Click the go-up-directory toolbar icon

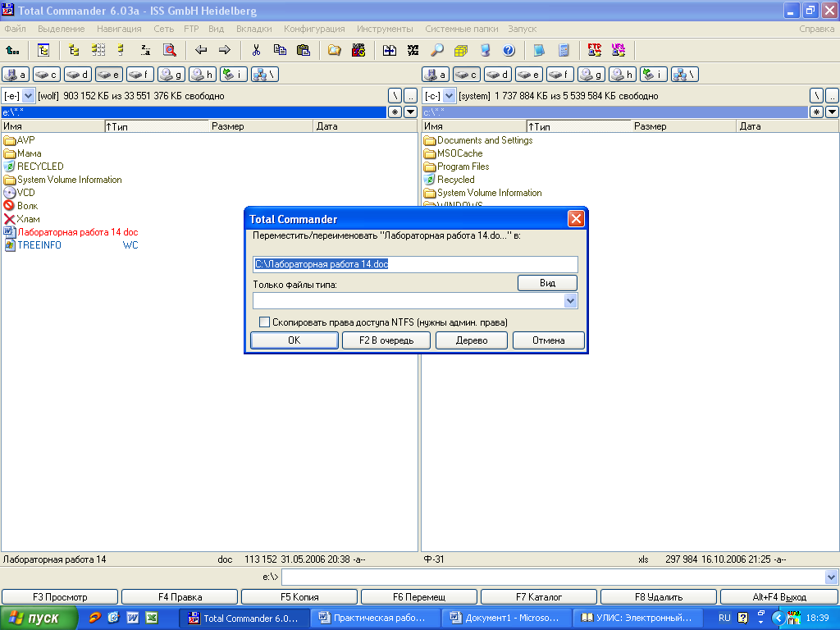coord(12,50)
